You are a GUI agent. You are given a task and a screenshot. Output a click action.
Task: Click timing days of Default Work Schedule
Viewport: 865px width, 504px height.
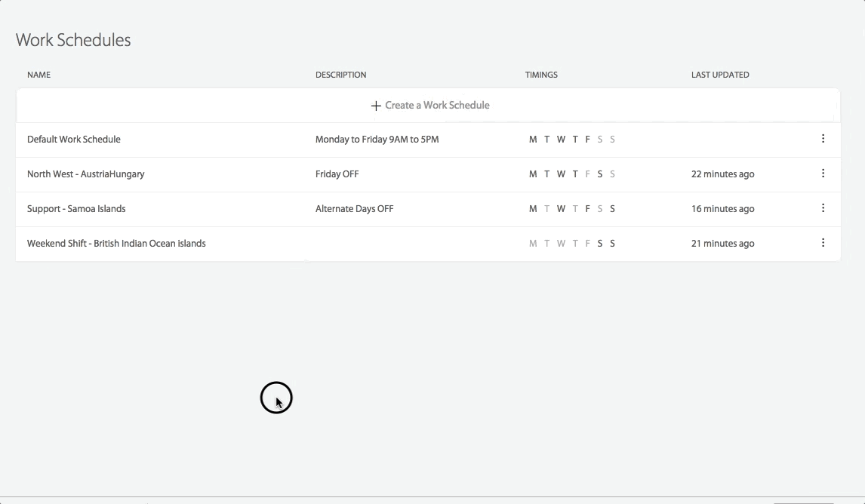pyautogui.click(x=572, y=140)
